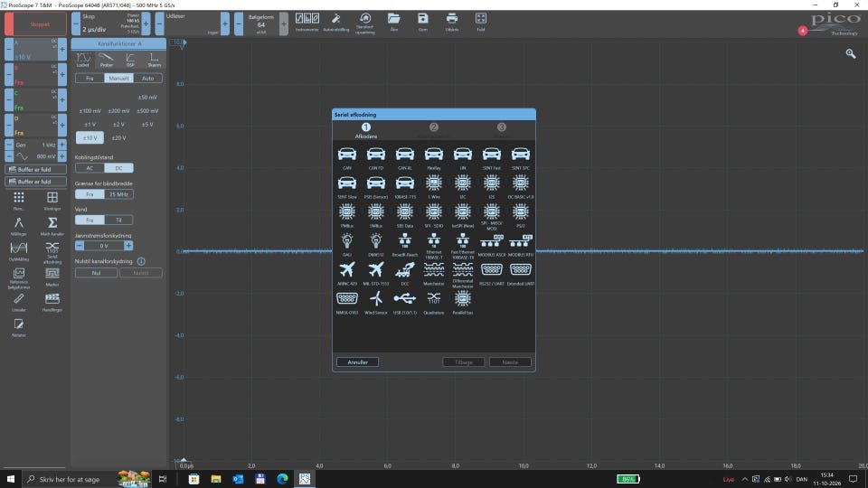Image resolution: width=868 pixels, height=488 pixels.
Task: Open the zoom magnifier on graph
Action: 850,53
